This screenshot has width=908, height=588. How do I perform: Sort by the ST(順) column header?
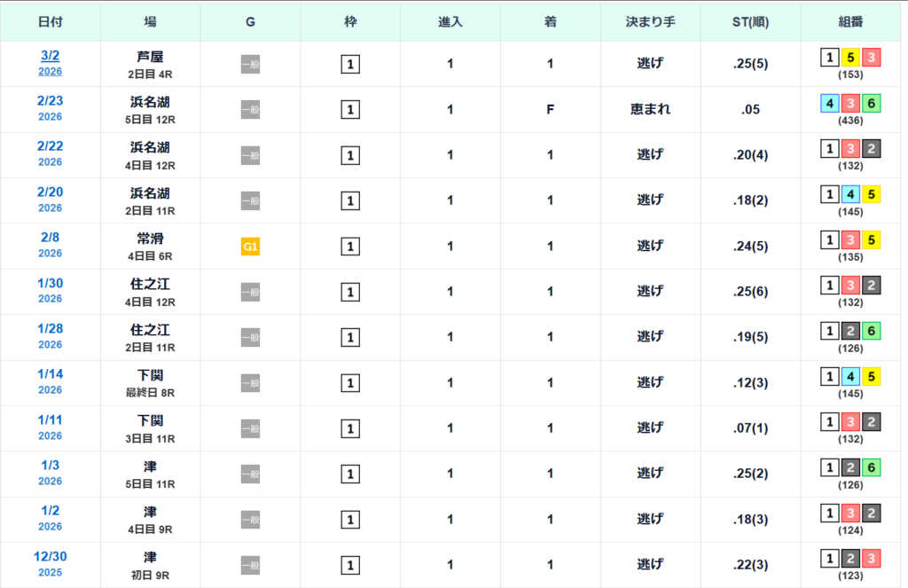pos(750,21)
